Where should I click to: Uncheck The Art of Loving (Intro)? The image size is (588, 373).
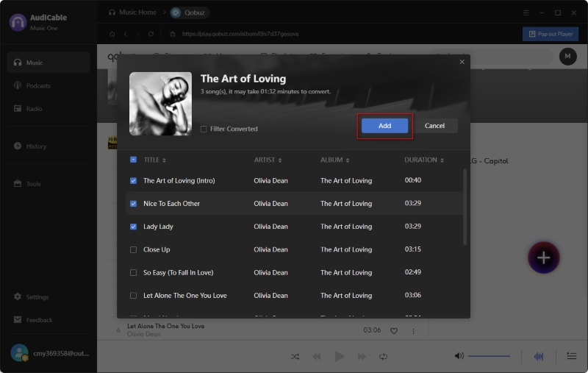(x=133, y=180)
